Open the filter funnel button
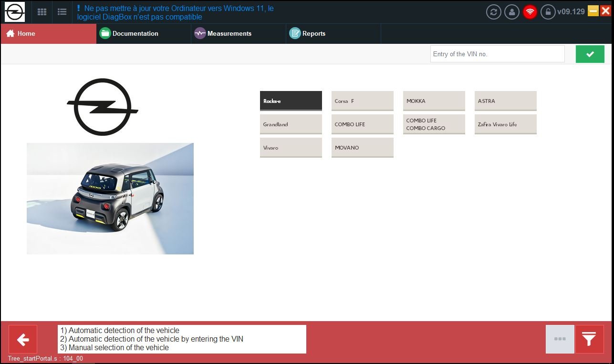Screen dimensions: 614x364 589,339
